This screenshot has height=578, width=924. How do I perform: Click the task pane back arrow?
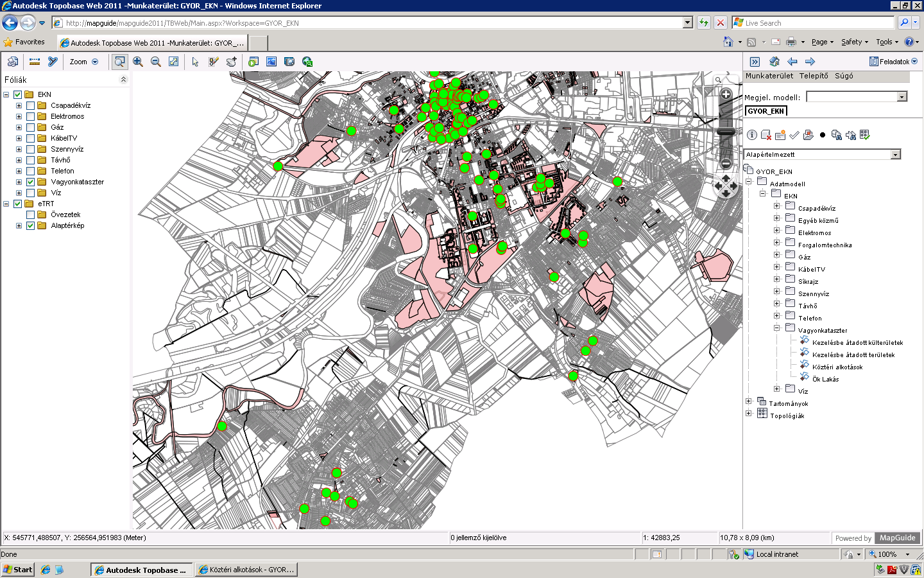tap(792, 62)
